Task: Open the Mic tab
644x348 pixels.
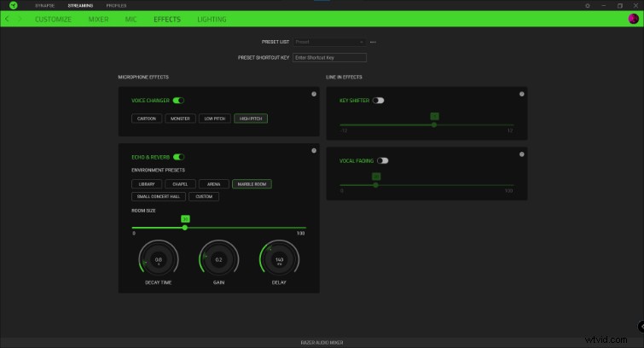Action: [x=131, y=20]
